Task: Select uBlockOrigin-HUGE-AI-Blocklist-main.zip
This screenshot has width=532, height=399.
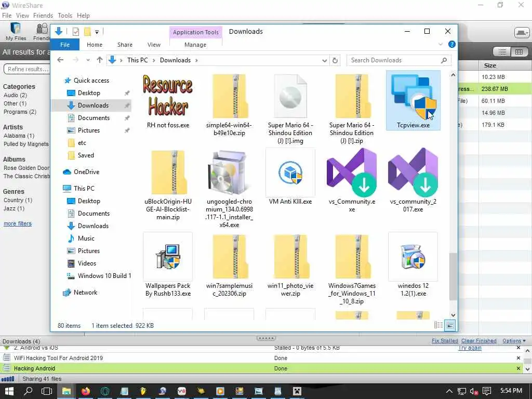Action: pos(168,185)
